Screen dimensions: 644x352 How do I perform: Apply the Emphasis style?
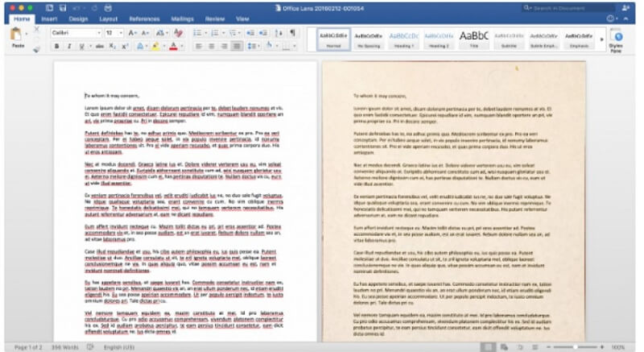click(579, 39)
